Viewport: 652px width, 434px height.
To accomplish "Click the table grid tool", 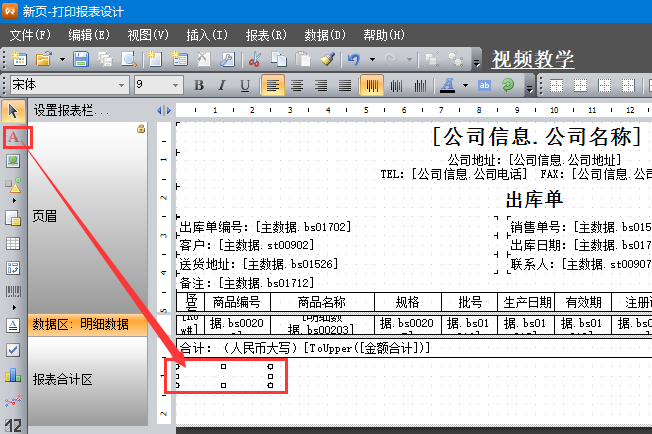I will 14,243.
